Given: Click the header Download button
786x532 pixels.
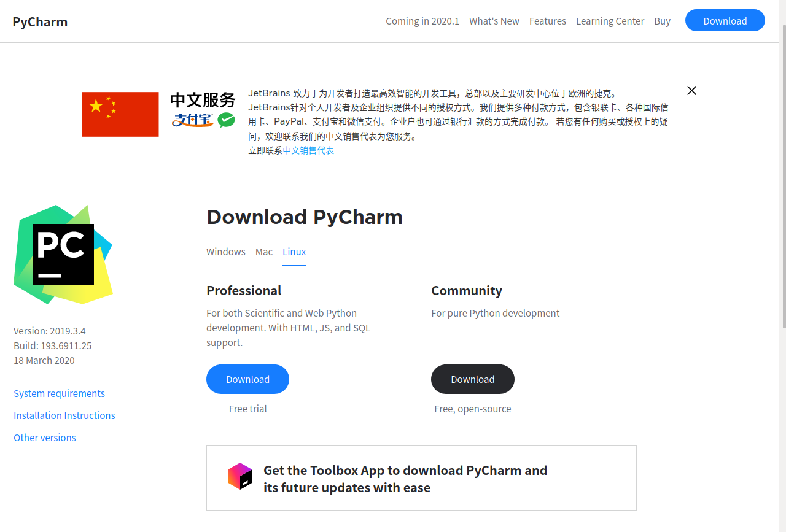Looking at the screenshot, I should pyautogui.click(x=725, y=20).
